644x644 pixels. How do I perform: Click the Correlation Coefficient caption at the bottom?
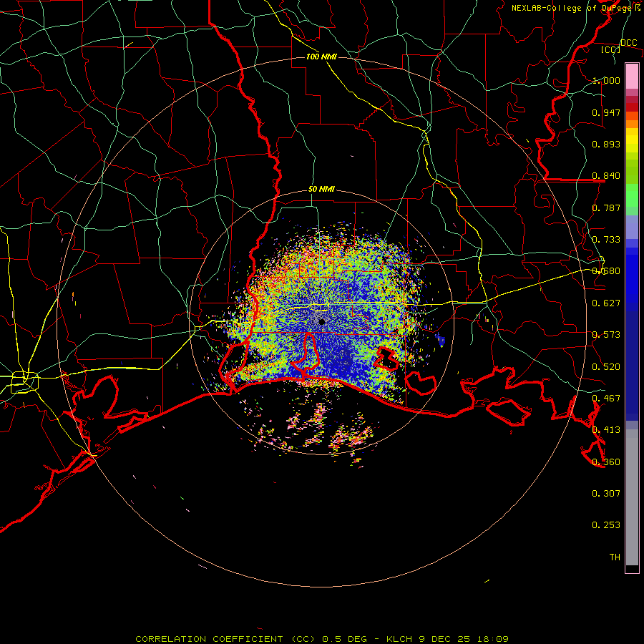[x=321, y=639]
